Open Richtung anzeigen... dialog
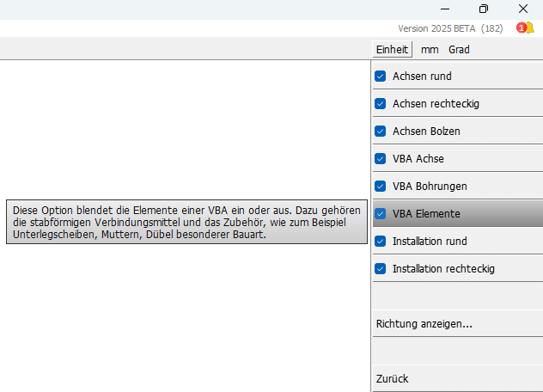Screen dimensions: 543x392 (x=424, y=324)
